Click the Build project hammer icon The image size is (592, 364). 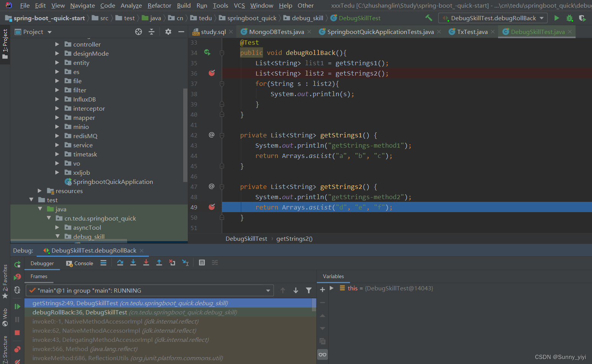pyautogui.click(x=429, y=18)
